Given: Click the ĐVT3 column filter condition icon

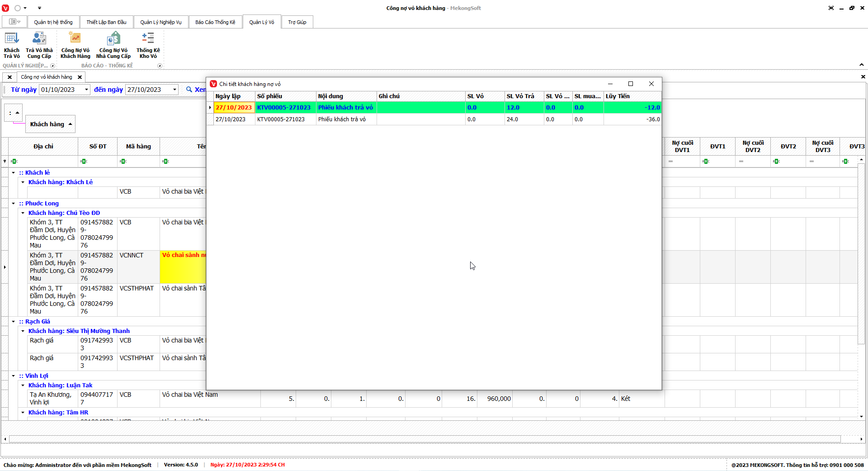Looking at the screenshot, I should (x=846, y=162).
